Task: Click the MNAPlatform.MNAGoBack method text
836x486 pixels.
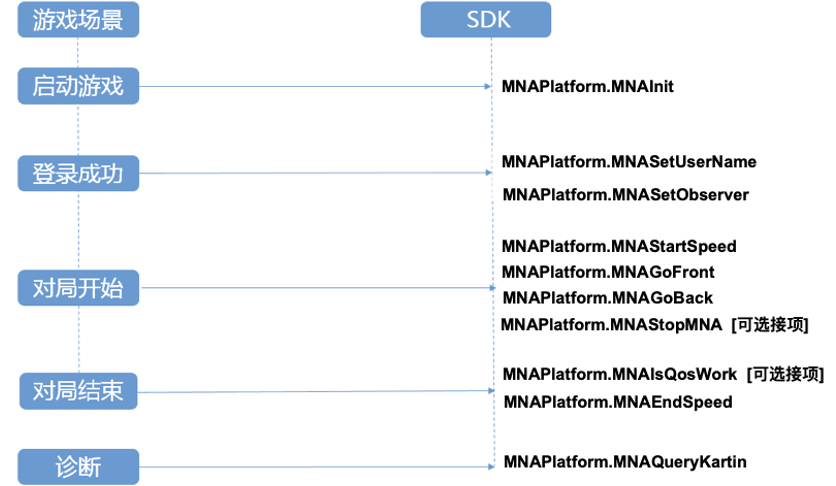Action: coord(607,298)
